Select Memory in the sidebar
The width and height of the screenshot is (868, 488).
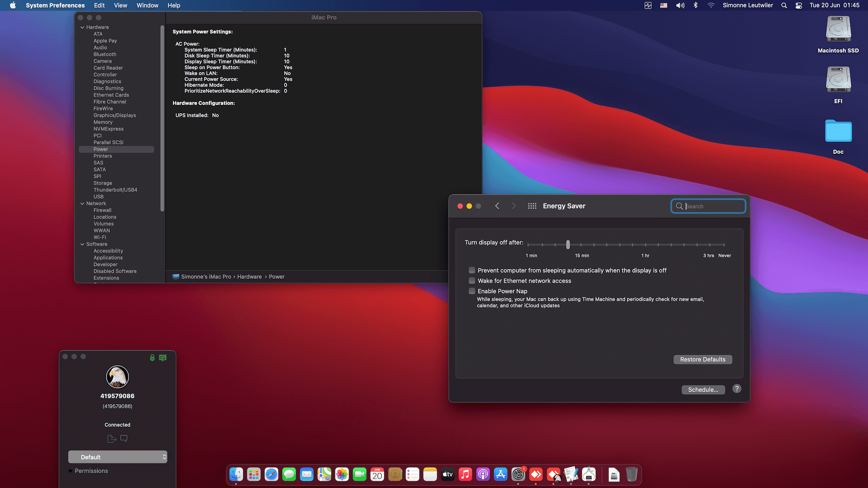click(103, 122)
